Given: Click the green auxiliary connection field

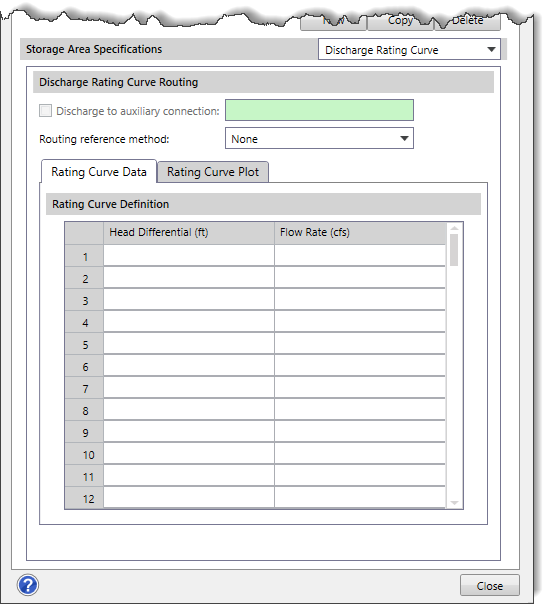Looking at the screenshot, I should pos(319,110).
